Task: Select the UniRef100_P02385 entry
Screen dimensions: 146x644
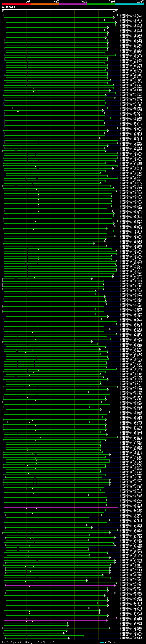Action: 131,286
